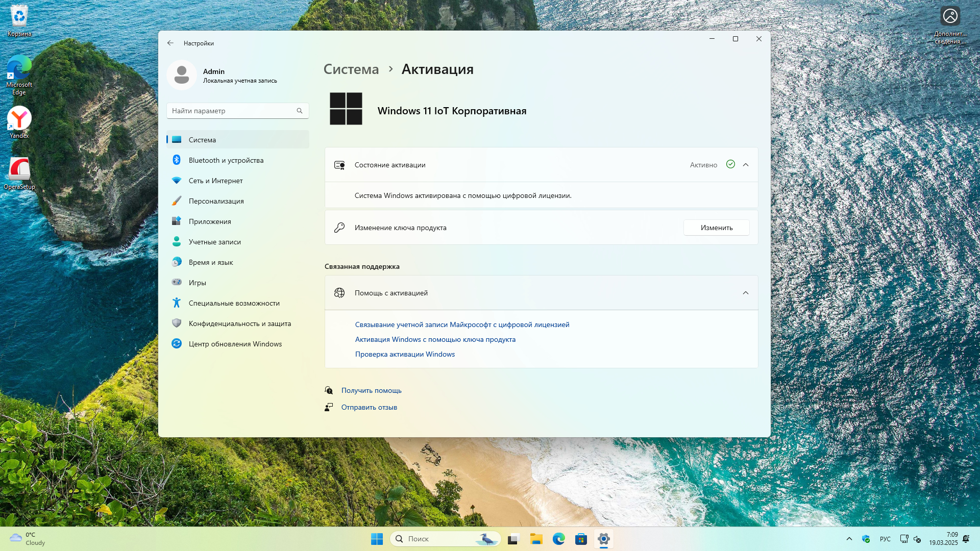
Task: Focus the Найти параметр search field
Action: pos(232,111)
